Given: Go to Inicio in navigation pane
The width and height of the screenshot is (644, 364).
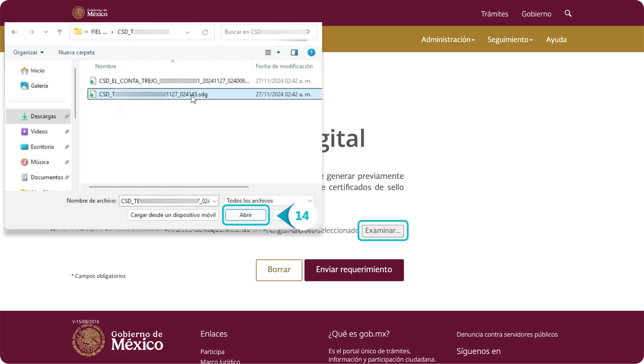Looking at the screenshot, I should 37,70.
